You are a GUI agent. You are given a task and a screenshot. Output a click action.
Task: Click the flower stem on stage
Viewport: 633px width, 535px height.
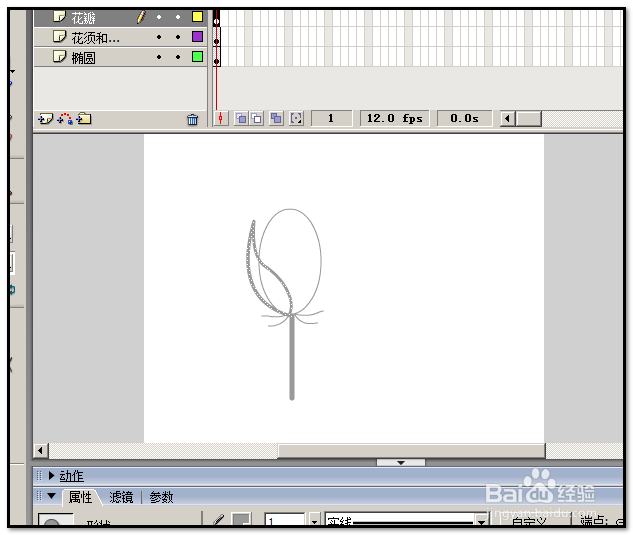292,357
